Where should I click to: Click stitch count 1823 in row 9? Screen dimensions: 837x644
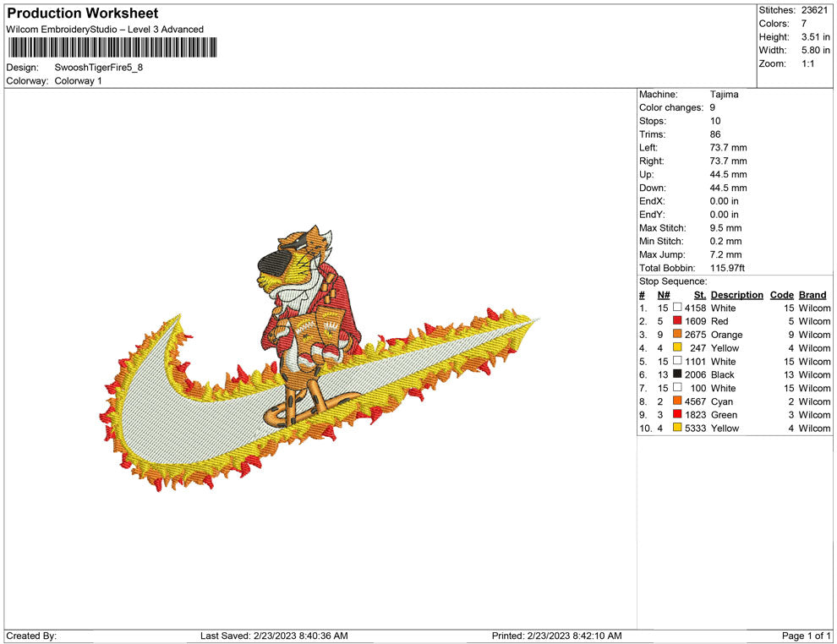pos(696,415)
